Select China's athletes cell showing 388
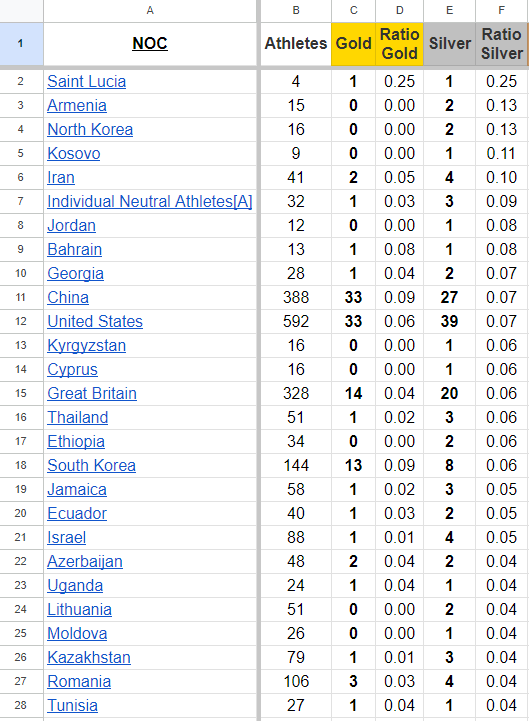This screenshot has width=529, height=721. pyautogui.click(x=296, y=298)
